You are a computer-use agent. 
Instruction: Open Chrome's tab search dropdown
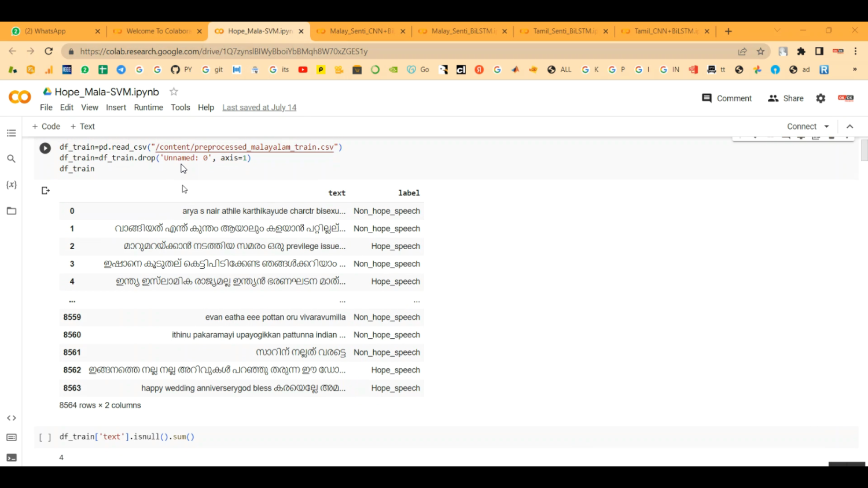click(x=776, y=31)
